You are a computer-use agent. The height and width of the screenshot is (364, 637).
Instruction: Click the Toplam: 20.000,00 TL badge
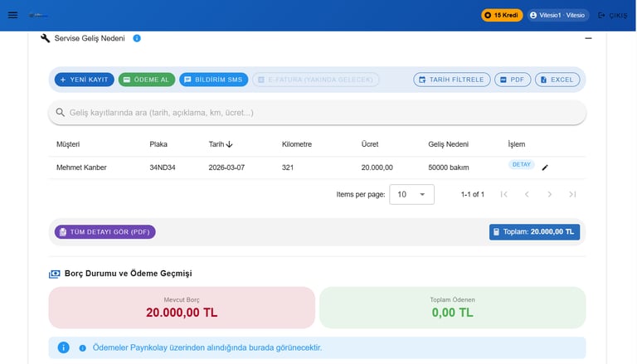point(534,232)
